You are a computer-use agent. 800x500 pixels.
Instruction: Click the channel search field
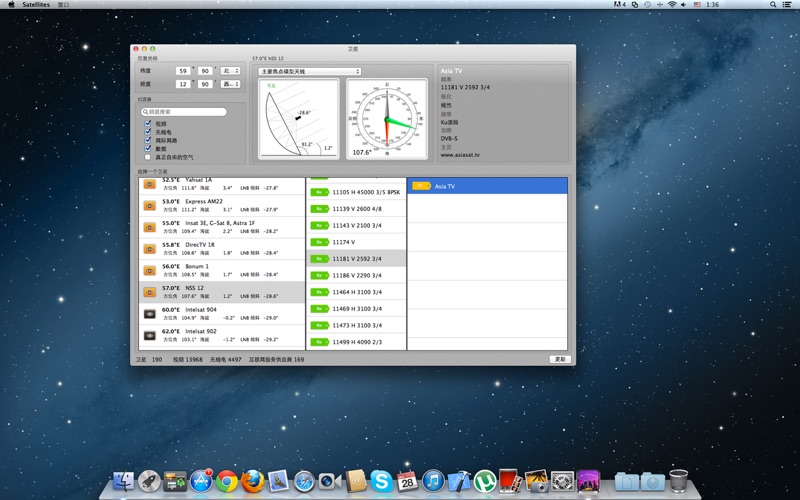coord(184,112)
